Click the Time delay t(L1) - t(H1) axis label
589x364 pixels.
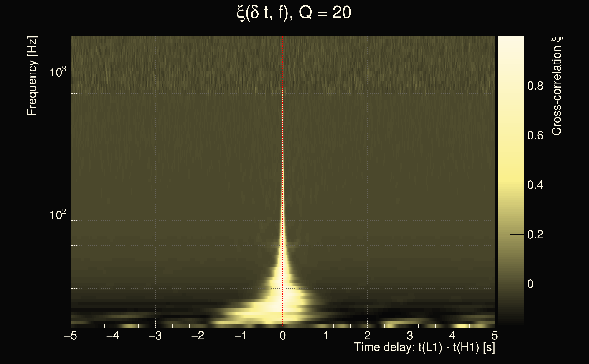click(x=424, y=347)
